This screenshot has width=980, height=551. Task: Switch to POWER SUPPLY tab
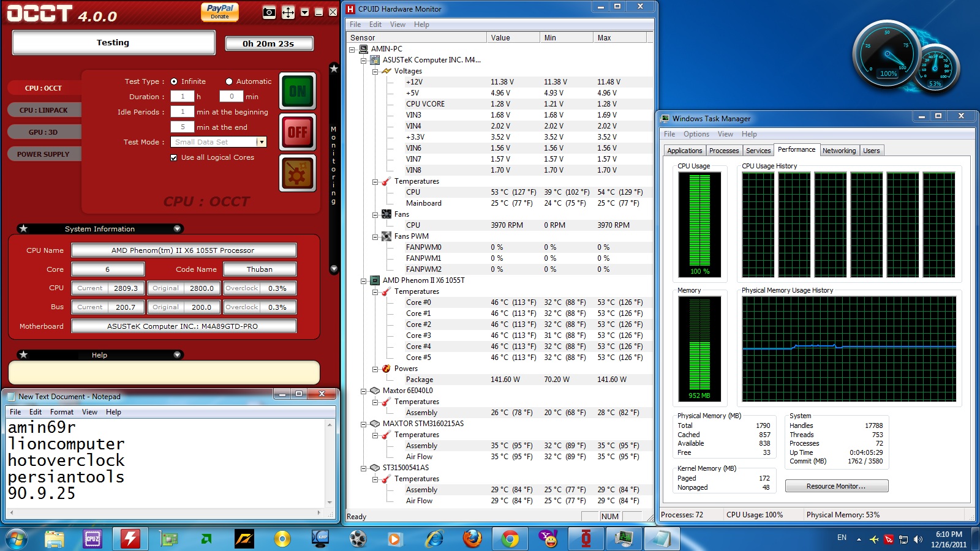point(43,154)
